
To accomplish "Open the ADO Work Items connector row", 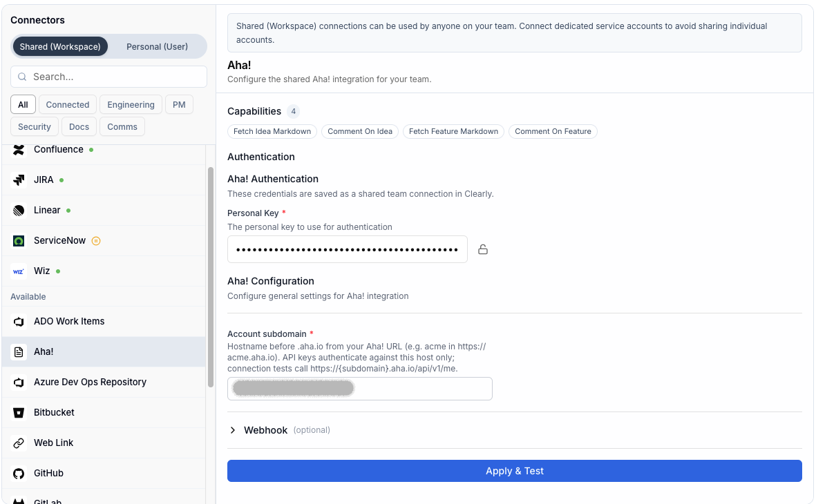I will click(x=104, y=322).
